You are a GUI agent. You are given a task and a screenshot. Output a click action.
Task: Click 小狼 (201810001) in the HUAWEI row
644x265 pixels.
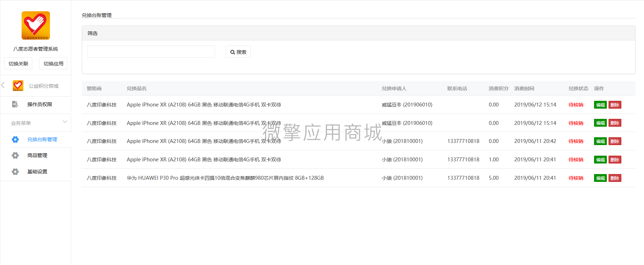pos(402,178)
